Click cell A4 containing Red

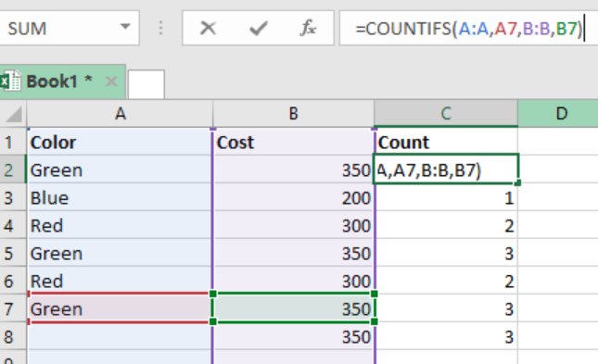pos(120,226)
